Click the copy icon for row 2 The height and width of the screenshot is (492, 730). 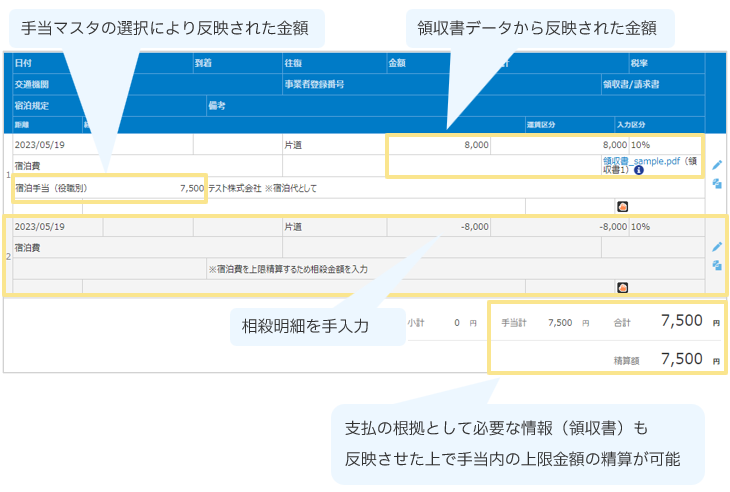click(x=716, y=265)
